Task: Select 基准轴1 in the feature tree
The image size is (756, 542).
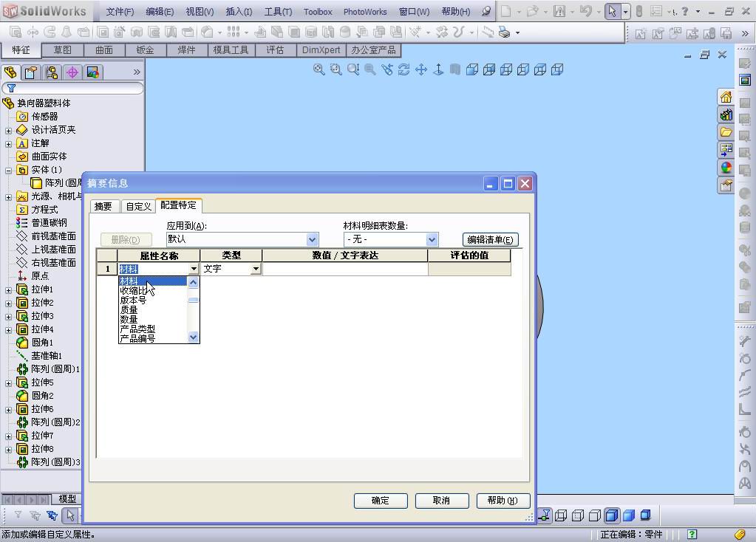Action: [x=47, y=356]
